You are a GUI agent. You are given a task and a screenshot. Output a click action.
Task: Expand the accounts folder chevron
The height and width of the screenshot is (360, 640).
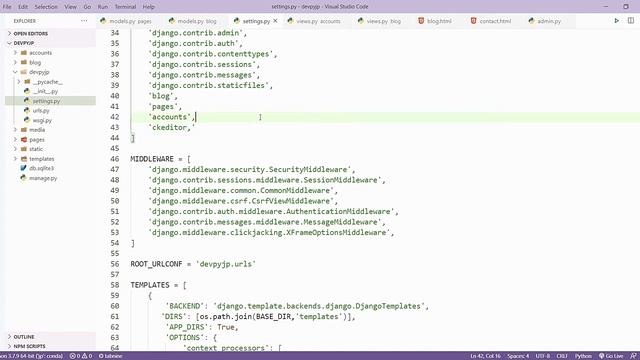pyautogui.click(x=16, y=53)
